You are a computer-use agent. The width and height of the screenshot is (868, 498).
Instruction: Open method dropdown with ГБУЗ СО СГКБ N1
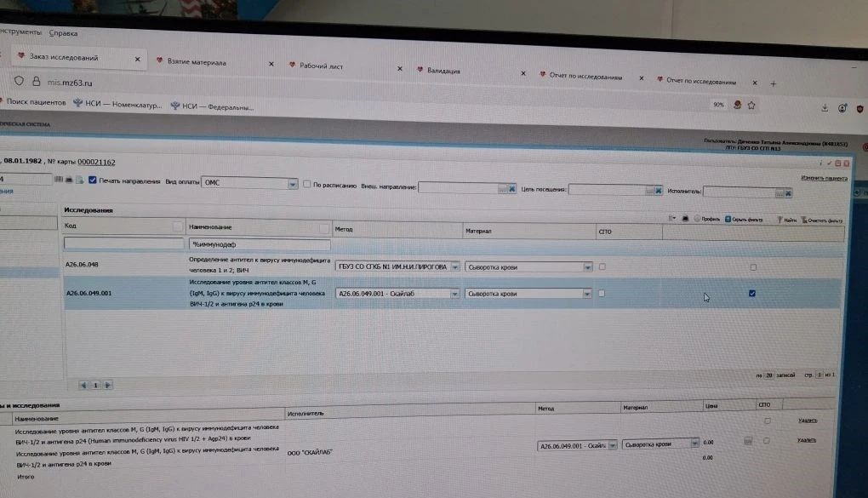click(x=455, y=266)
